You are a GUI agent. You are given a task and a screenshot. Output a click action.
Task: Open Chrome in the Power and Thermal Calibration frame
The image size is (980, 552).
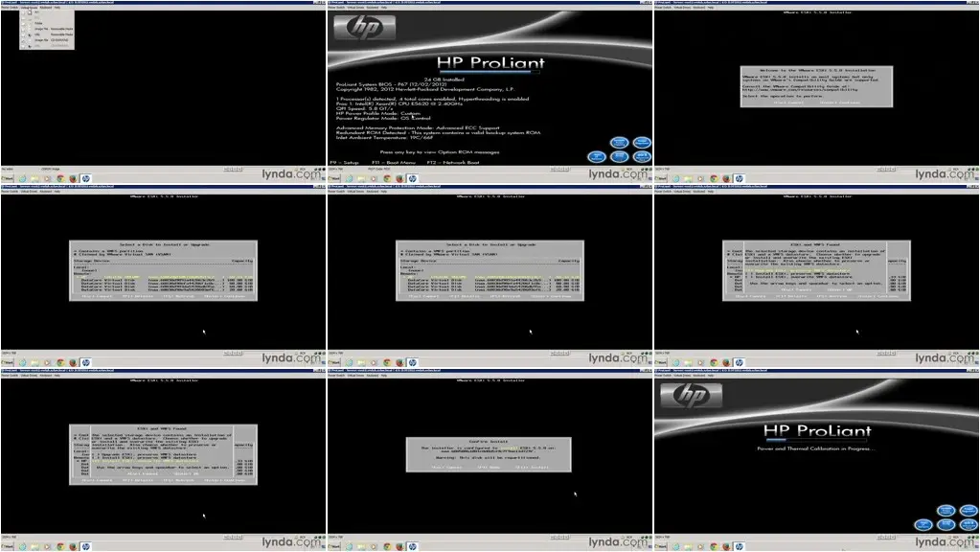(714, 546)
